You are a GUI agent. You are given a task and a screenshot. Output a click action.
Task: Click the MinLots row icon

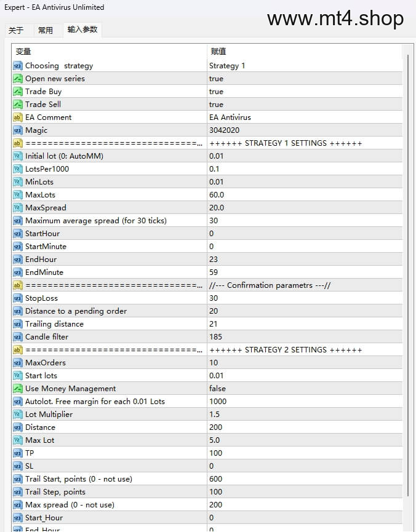18,182
